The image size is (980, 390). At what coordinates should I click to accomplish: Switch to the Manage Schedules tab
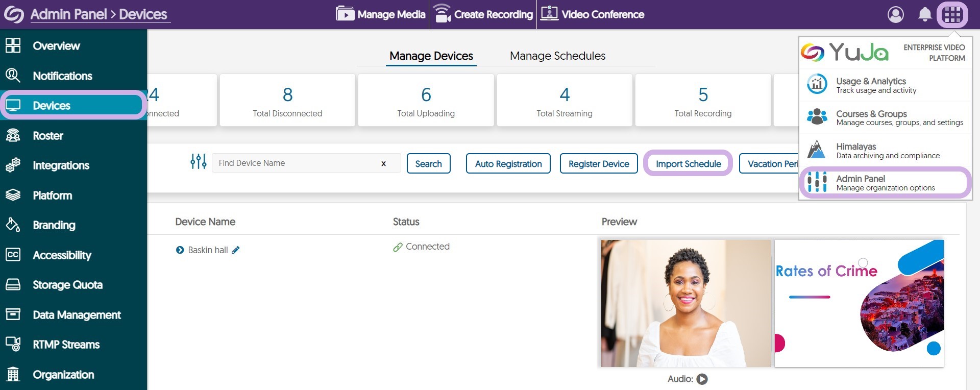pos(557,56)
